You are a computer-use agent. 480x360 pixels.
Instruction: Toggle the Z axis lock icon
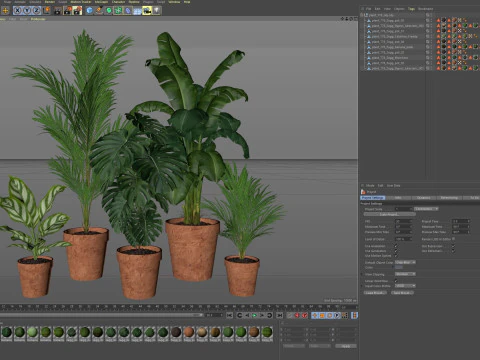click(x=36, y=11)
